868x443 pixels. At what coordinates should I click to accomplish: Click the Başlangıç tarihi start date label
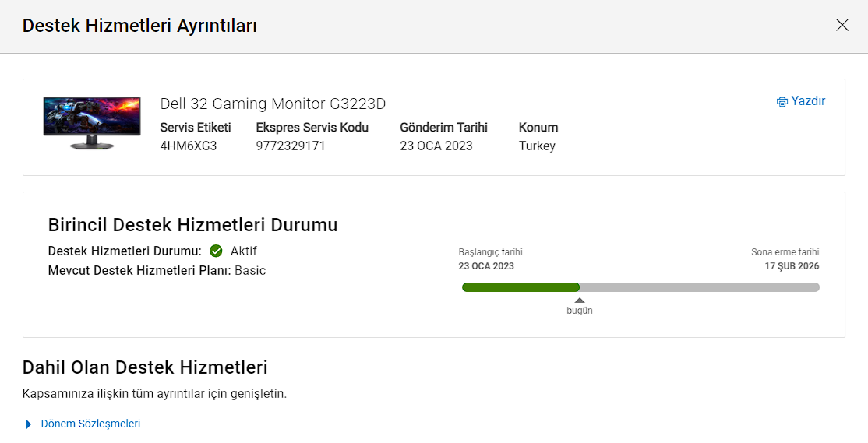pyautogui.click(x=490, y=252)
